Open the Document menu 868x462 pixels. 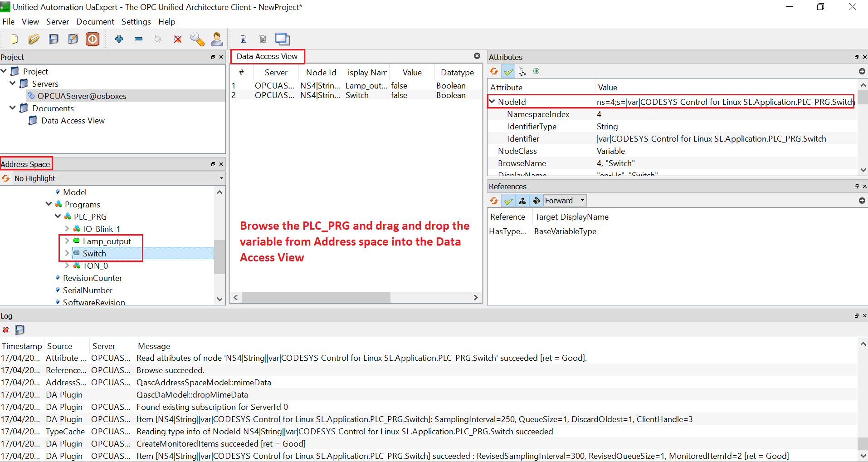pyautogui.click(x=95, y=21)
